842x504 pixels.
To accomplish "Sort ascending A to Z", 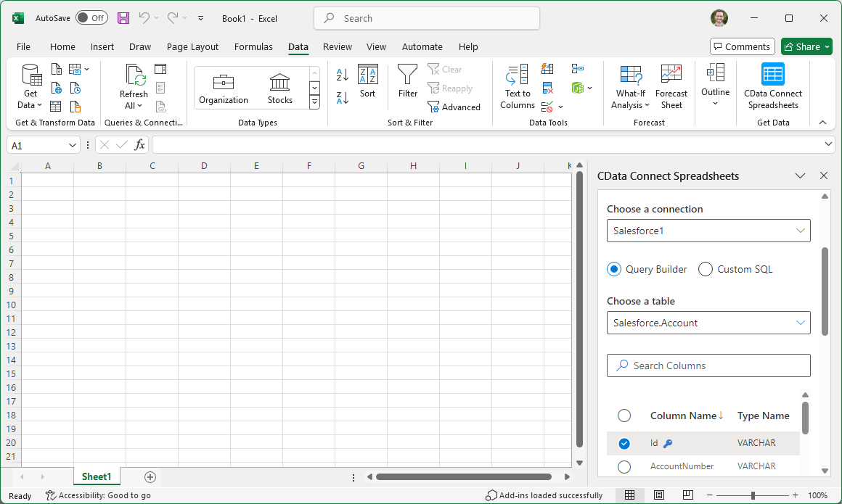I will pyautogui.click(x=343, y=75).
